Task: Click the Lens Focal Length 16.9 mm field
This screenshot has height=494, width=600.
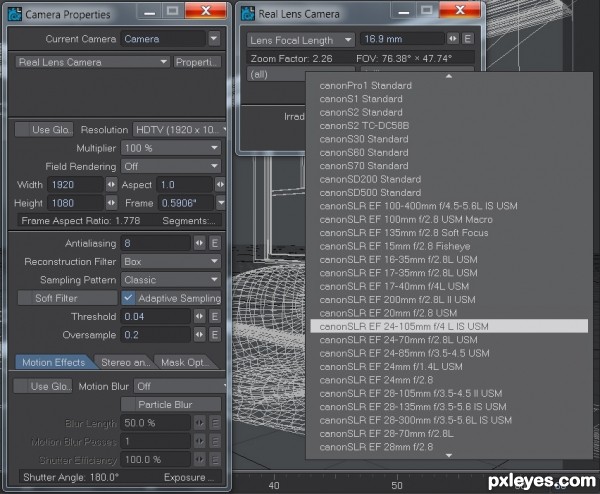Action: tap(402, 39)
